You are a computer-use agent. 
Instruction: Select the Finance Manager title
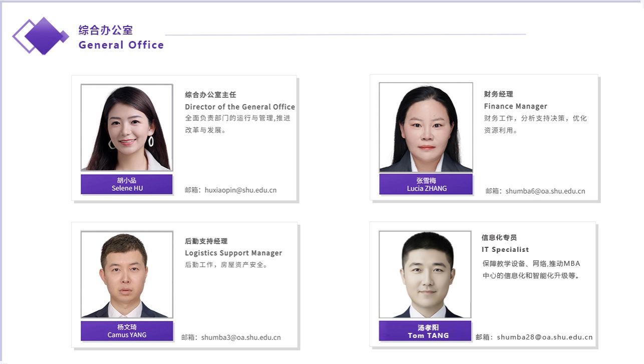(x=515, y=106)
